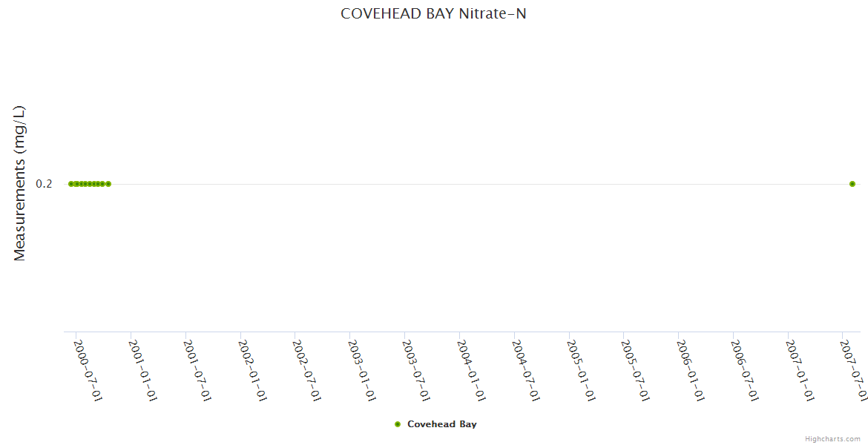Click the 0.2 y-axis tick label

click(x=44, y=184)
